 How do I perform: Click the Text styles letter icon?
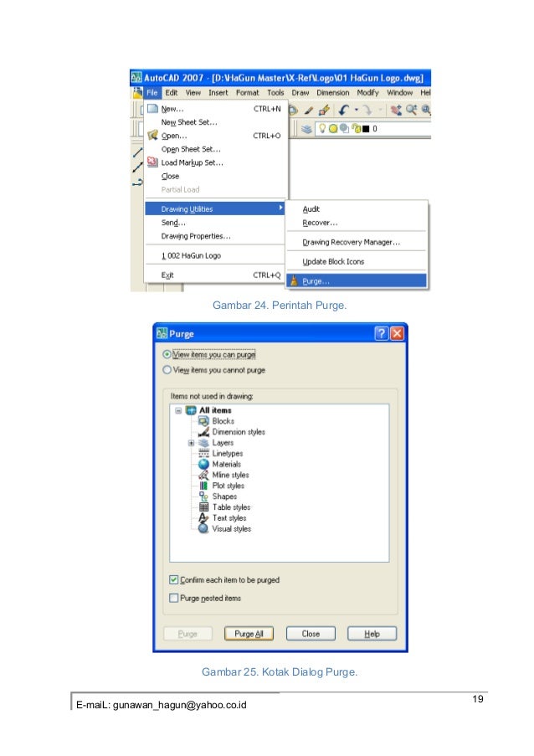tap(204, 518)
